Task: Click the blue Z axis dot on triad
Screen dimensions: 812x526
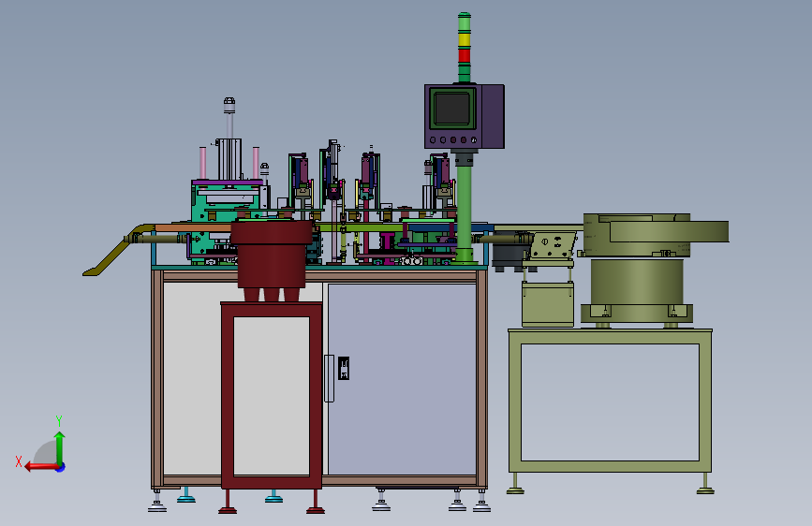Action: 61,467
